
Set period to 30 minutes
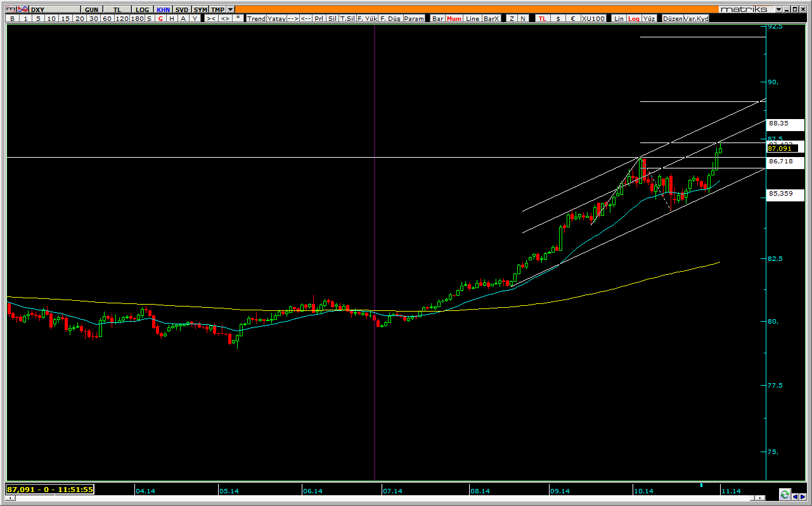[93, 18]
